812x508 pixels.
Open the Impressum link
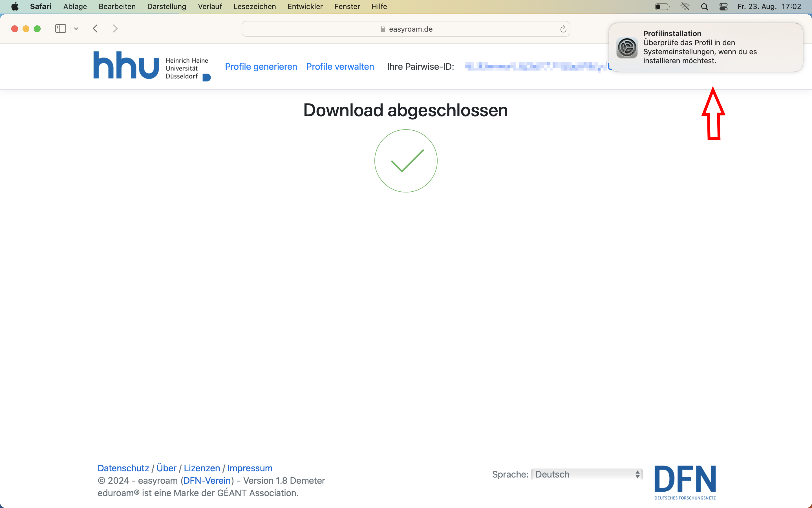[250, 468]
